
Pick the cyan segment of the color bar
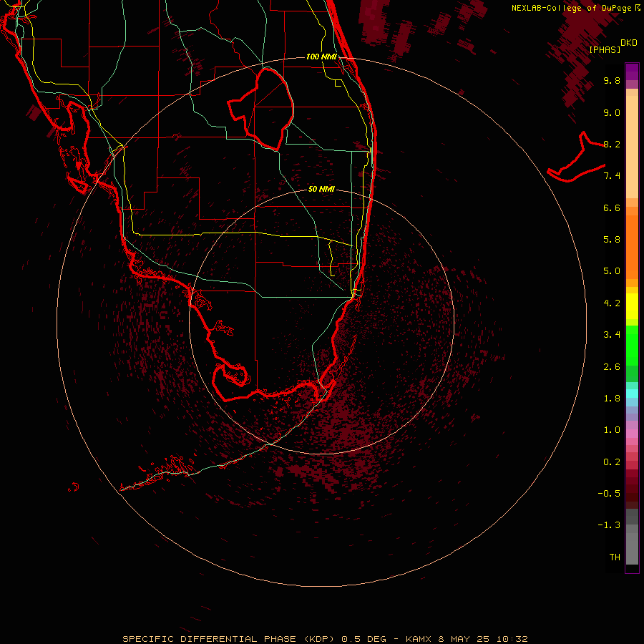(x=632, y=394)
